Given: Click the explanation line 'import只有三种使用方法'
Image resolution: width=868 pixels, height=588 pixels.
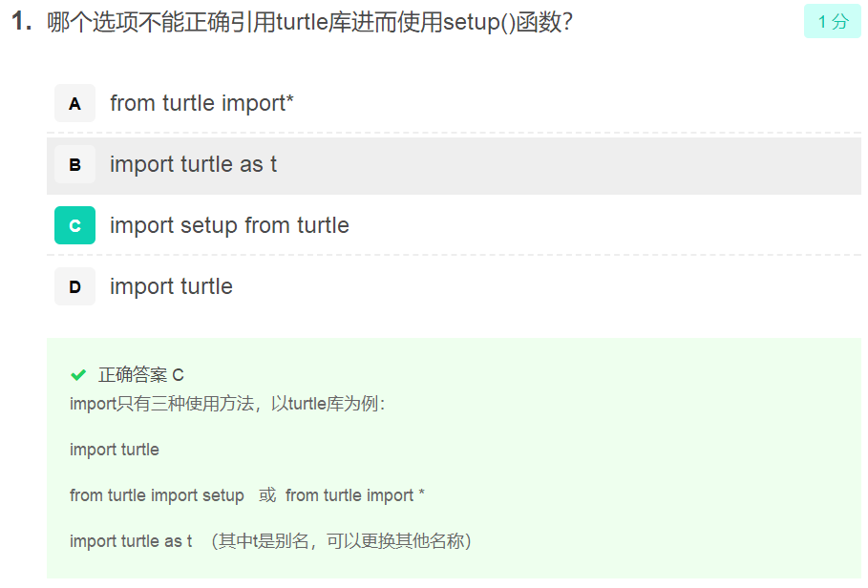Looking at the screenshot, I should 227,404.
